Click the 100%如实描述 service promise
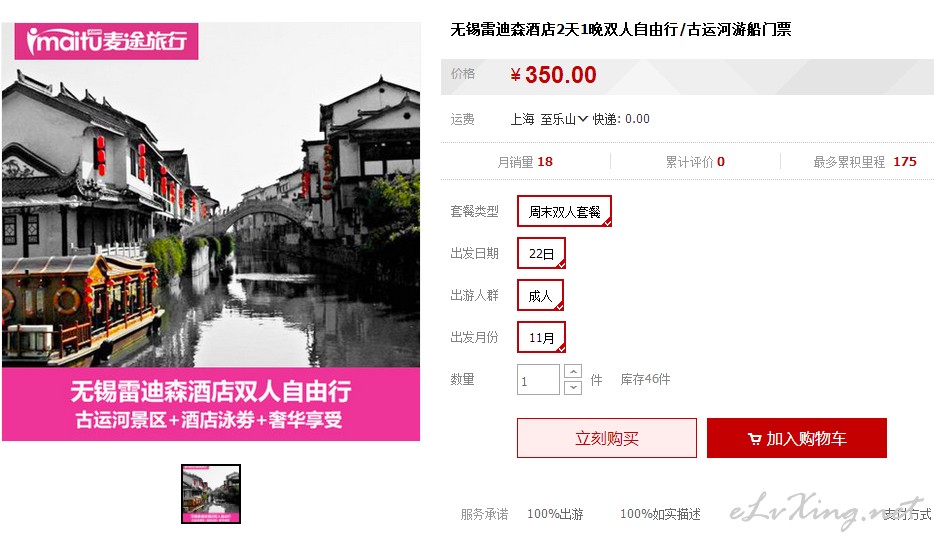Viewport: 934px width, 544px height. coord(660,514)
